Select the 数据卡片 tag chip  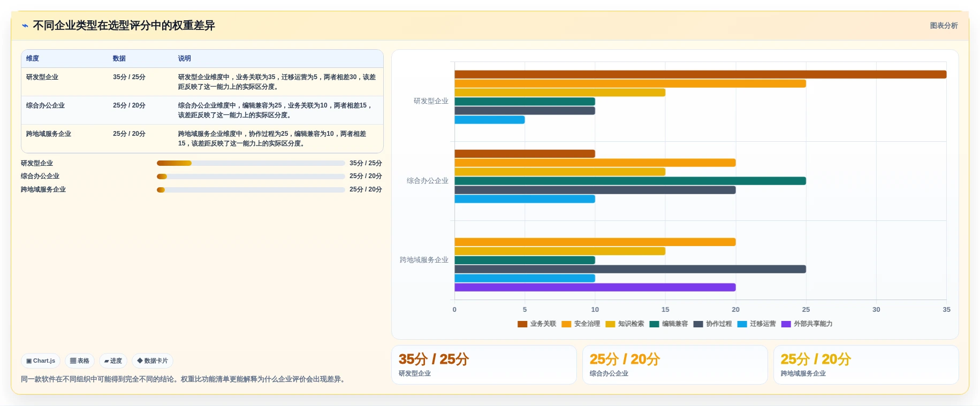[153, 361]
